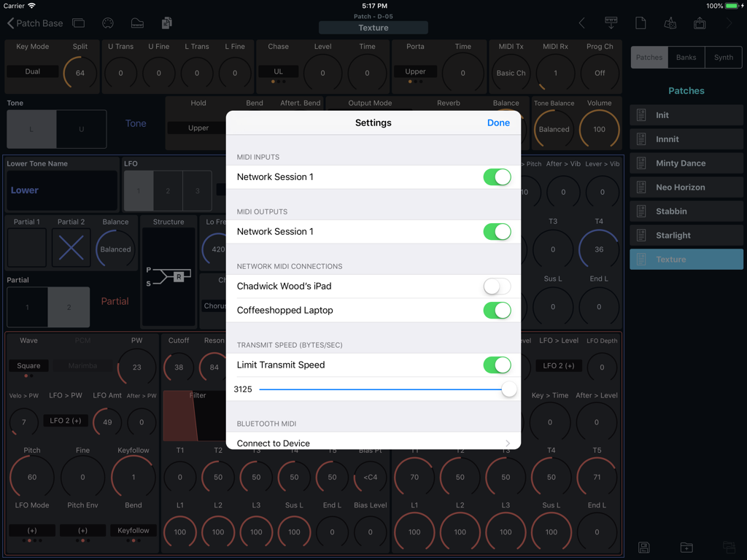
Task: Switch to the Banks tab
Action: point(686,57)
